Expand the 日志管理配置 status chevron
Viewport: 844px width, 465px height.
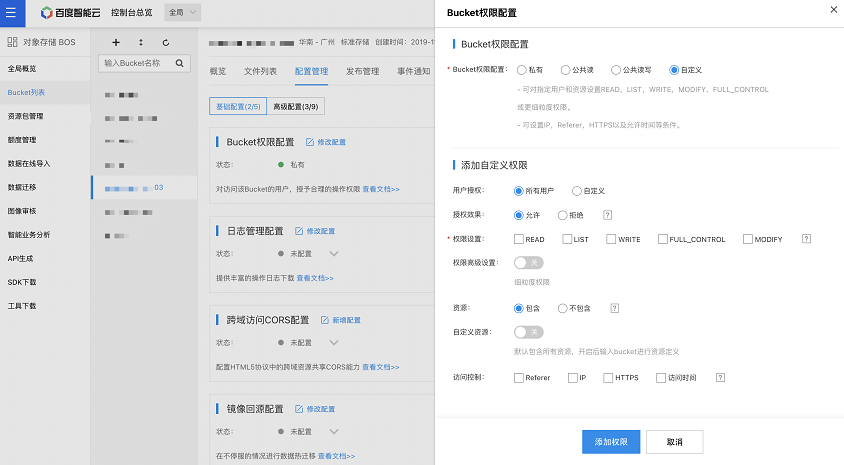[x=334, y=253]
